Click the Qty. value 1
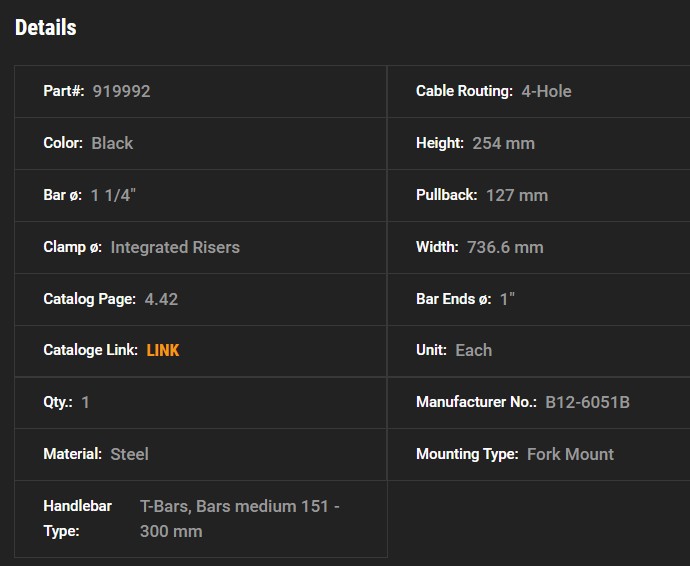 (x=86, y=402)
